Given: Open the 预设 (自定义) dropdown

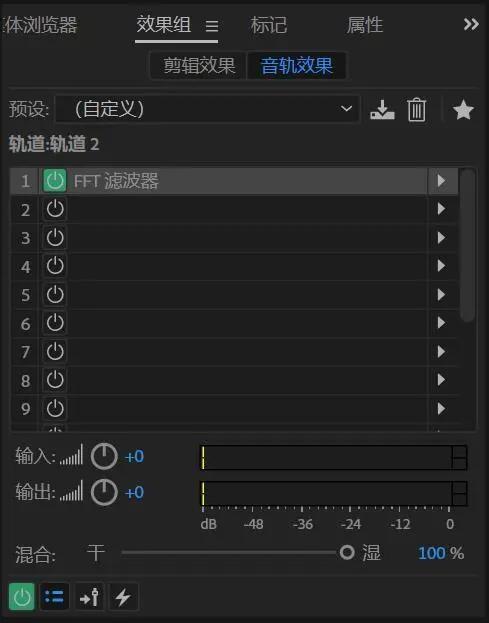Looking at the screenshot, I should (207, 109).
